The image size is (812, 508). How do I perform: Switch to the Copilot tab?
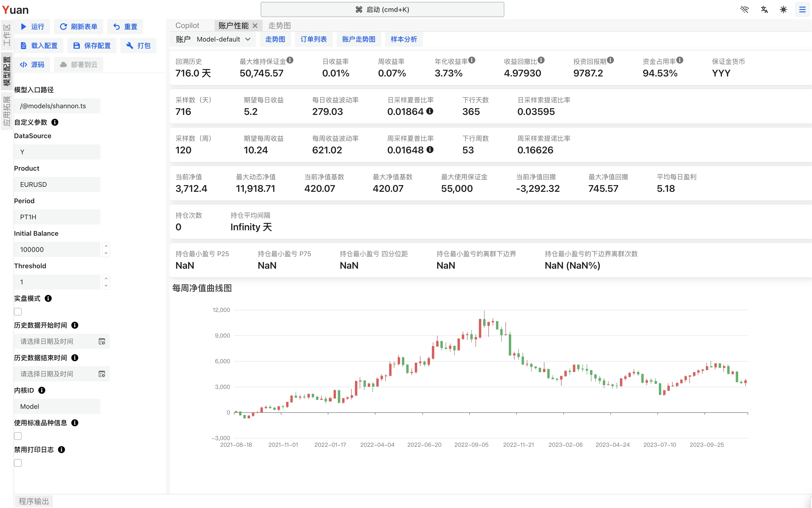click(x=187, y=26)
